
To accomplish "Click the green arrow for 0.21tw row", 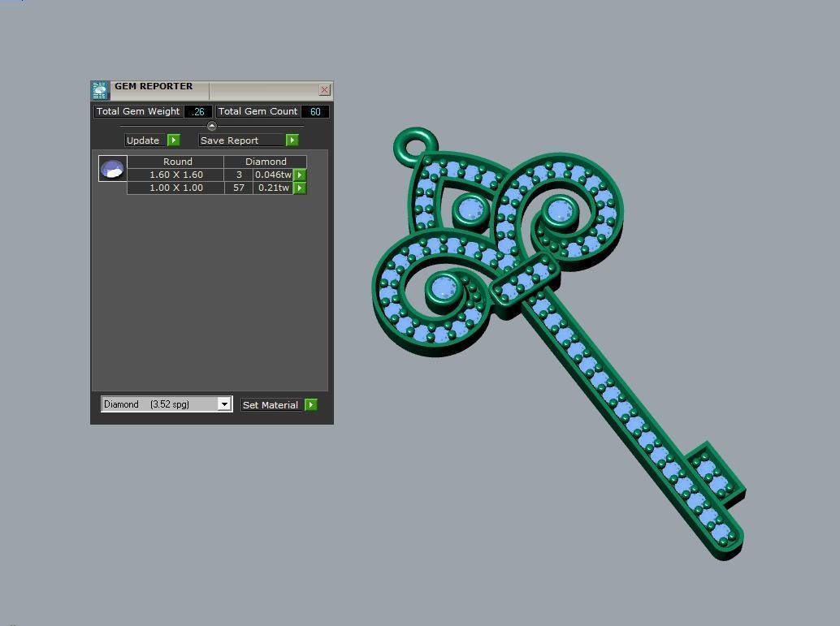I will (300, 188).
